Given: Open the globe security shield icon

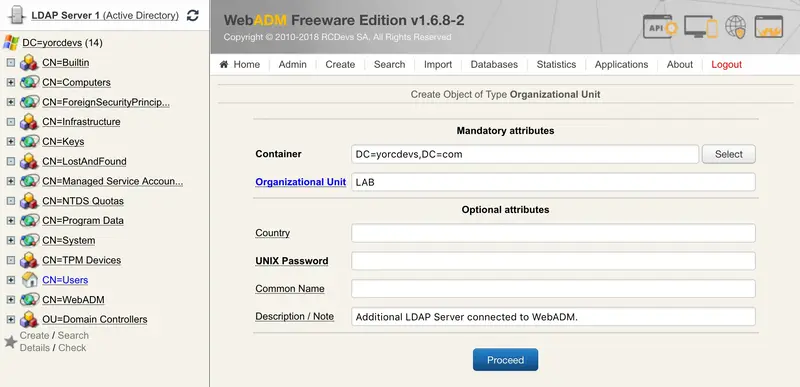Looking at the screenshot, I should [x=736, y=27].
